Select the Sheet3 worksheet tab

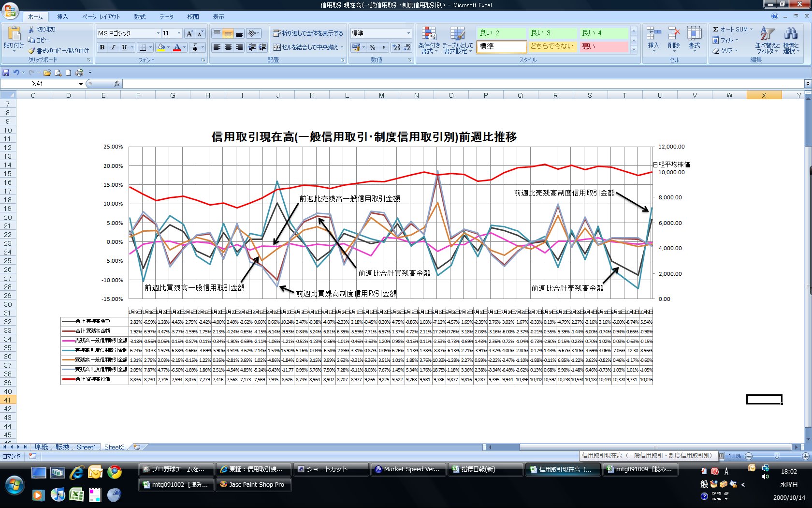click(x=114, y=447)
